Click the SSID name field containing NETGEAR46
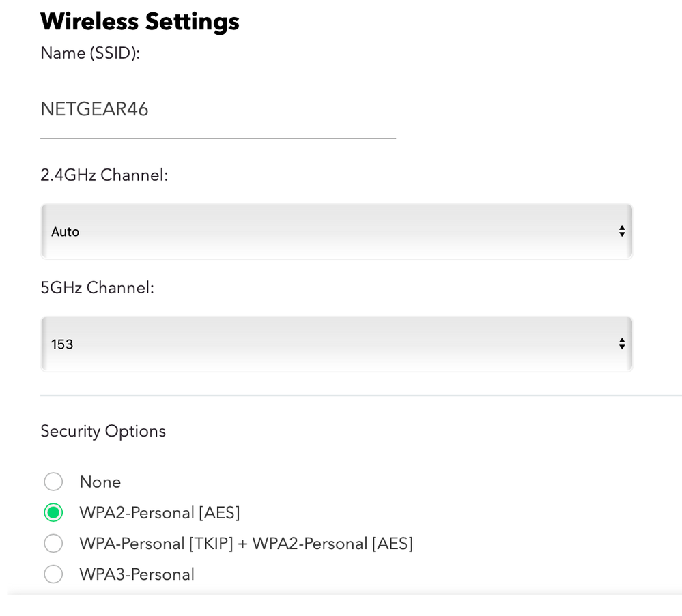The image size is (682, 616). coord(217,110)
